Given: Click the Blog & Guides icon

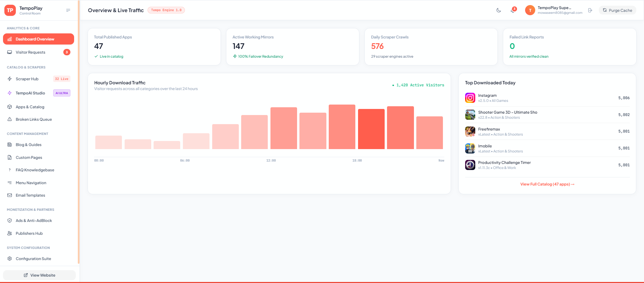Looking at the screenshot, I should click(x=10, y=145).
